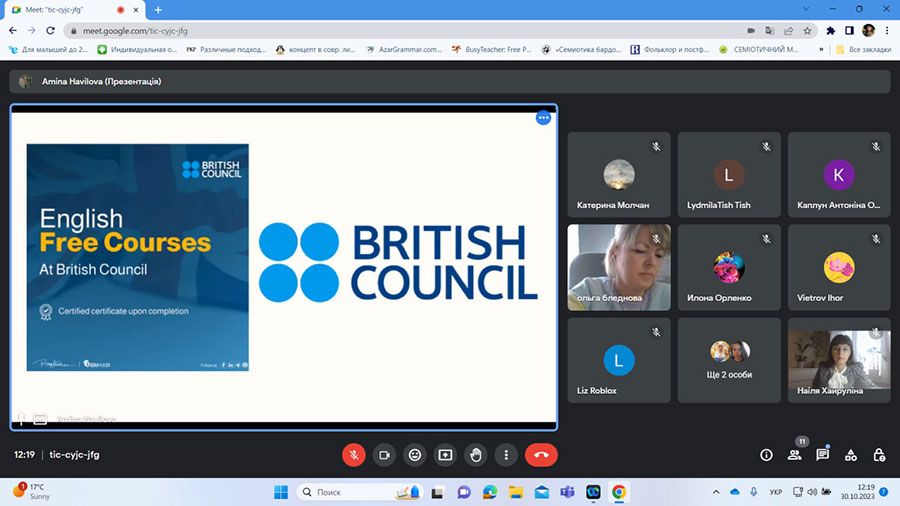This screenshot has height=506, width=900.
Task: Select Катерина Молчан participant tile
Action: (x=619, y=174)
